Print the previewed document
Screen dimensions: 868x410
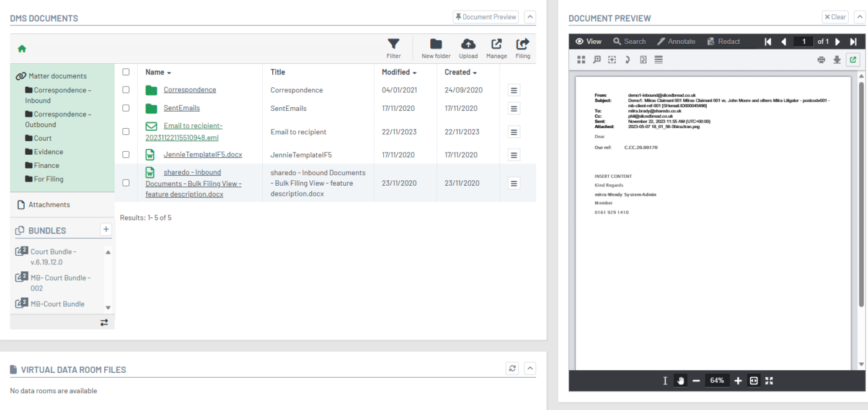click(x=821, y=59)
